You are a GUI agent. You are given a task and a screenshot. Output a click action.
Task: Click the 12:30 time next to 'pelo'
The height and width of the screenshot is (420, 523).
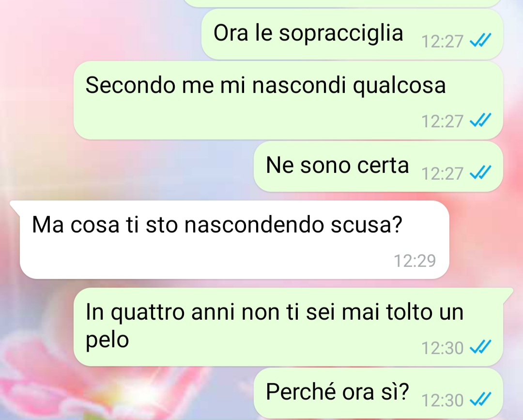(442, 348)
